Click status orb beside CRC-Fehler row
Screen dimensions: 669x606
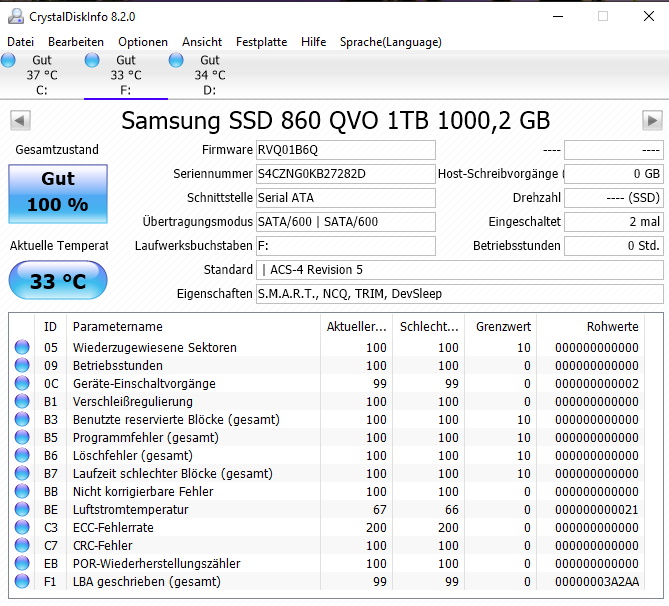[22, 545]
